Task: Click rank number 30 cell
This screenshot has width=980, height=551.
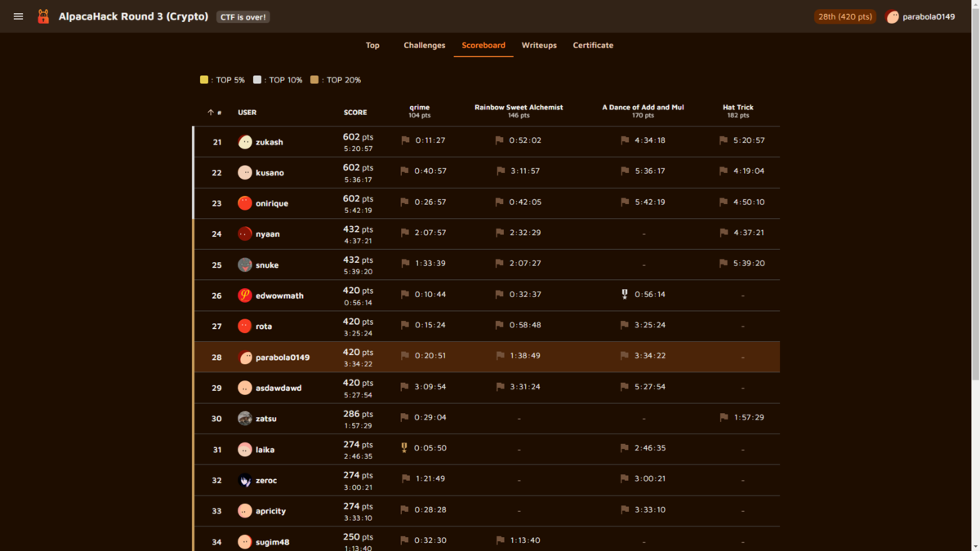Action: (216, 419)
